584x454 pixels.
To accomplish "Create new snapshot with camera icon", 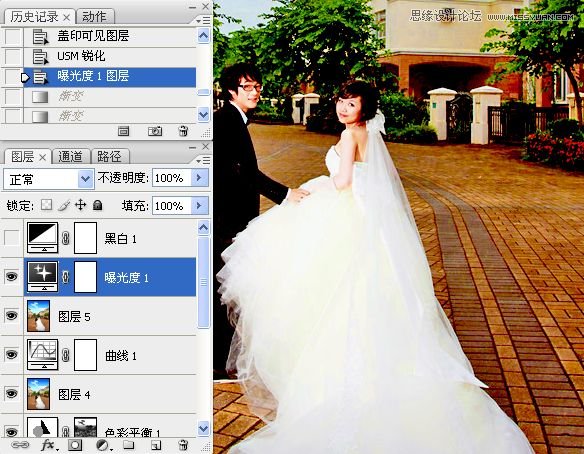I will [x=155, y=131].
